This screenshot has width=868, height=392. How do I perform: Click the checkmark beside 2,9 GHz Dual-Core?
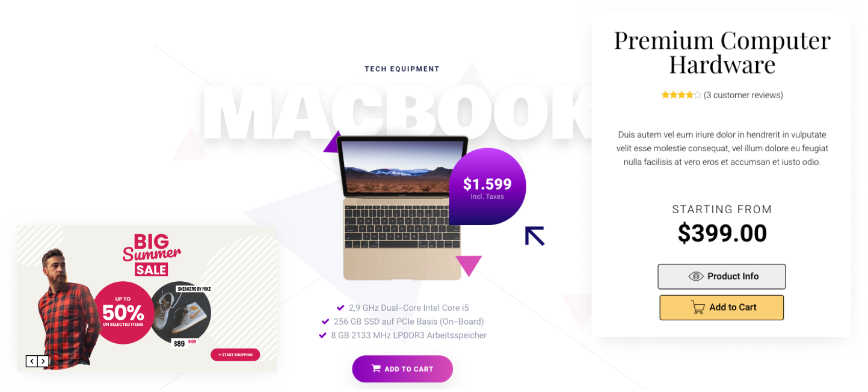(340, 308)
